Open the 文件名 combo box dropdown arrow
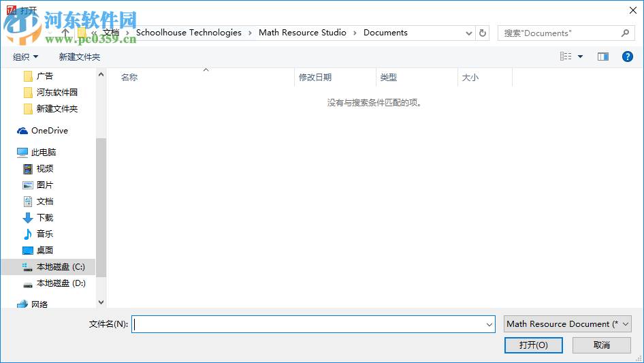 coord(489,324)
